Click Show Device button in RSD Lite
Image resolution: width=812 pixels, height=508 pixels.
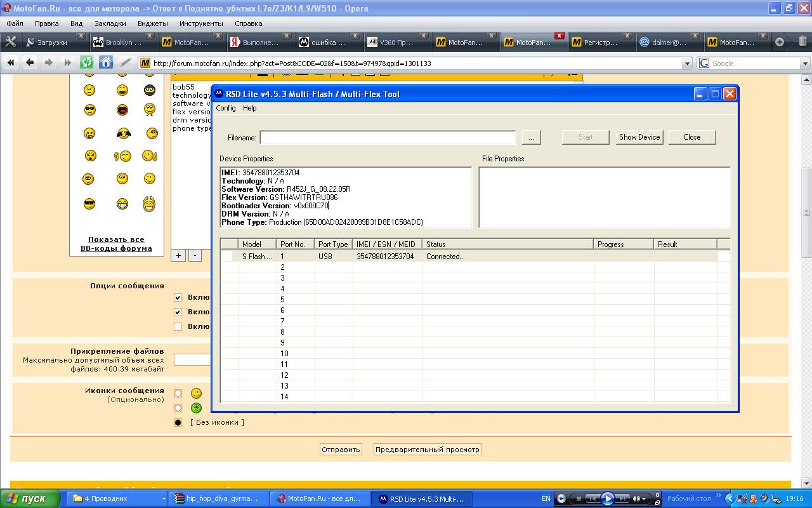[x=639, y=137]
